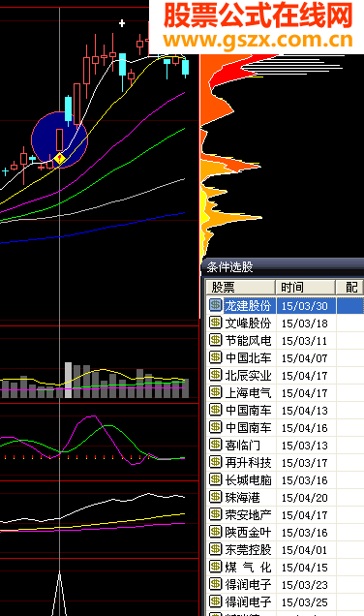The width and height of the screenshot is (364, 616).
Task: Click the dollar icon beside 喜临门
Action: (x=215, y=445)
